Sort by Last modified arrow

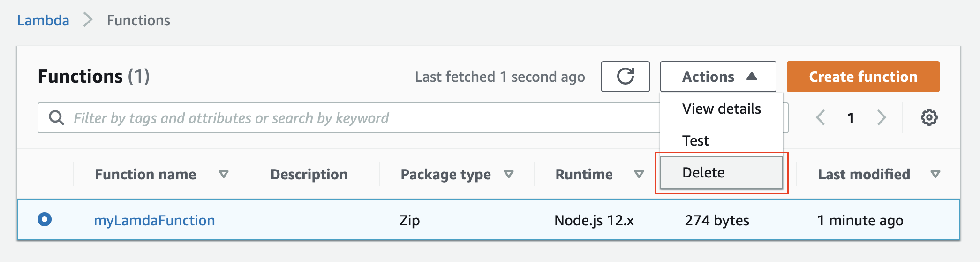click(x=935, y=174)
